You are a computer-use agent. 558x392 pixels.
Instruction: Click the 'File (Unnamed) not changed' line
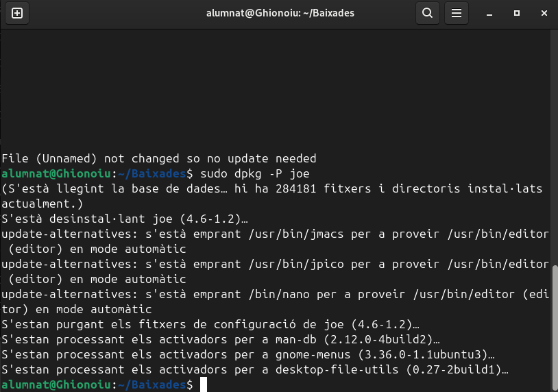(158, 158)
